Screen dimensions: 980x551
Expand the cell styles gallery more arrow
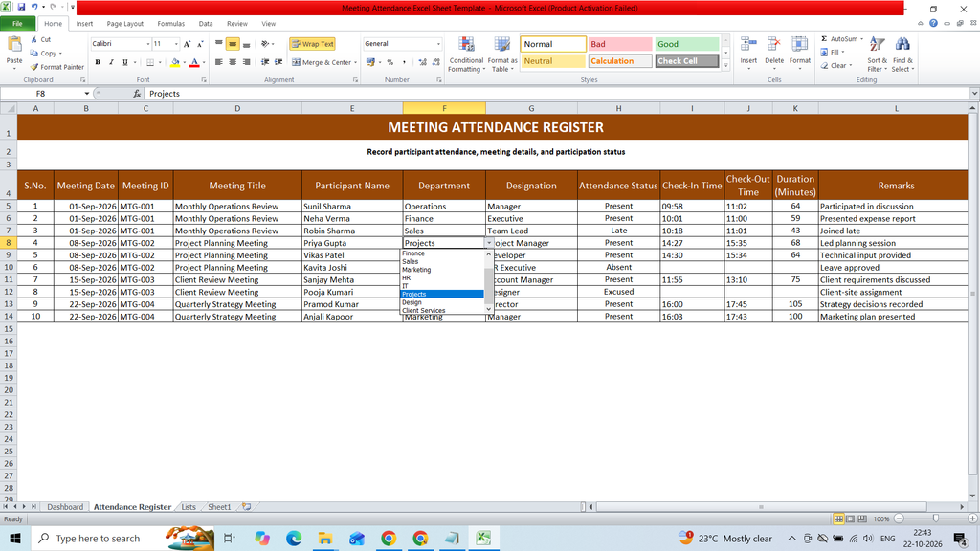coord(725,65)
